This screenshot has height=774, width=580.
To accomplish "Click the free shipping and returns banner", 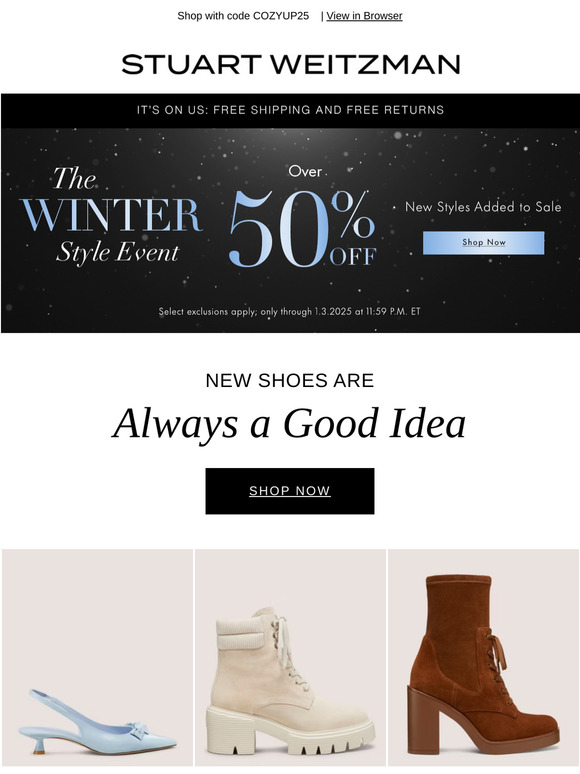I will point(290,110).
